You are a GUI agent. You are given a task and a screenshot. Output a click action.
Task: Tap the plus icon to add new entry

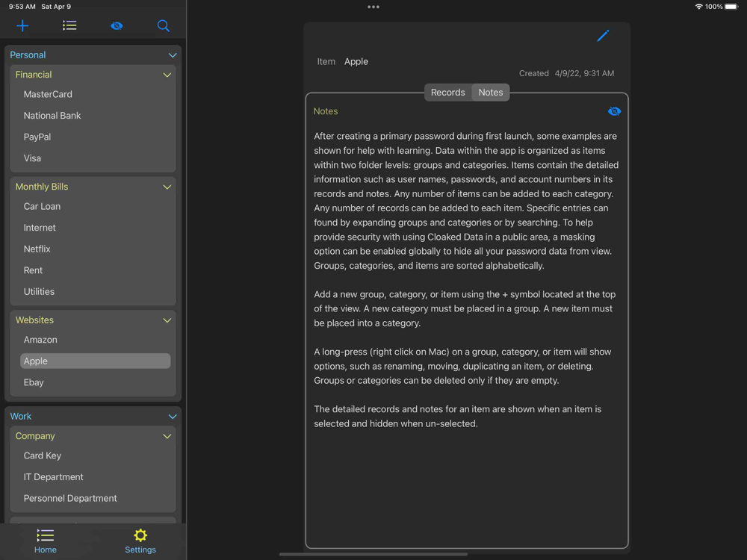click(22, 25)
